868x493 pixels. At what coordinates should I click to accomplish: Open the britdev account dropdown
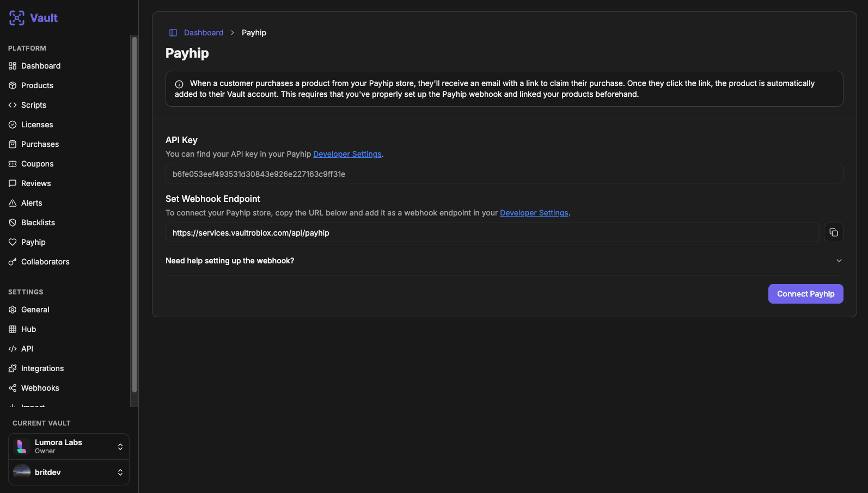coord(69,472)
